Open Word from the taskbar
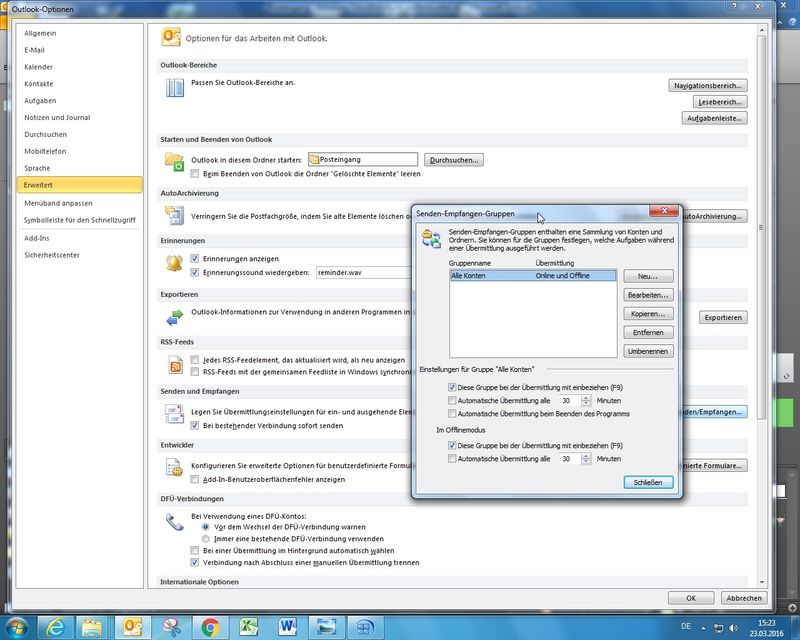 click(288, 627)
